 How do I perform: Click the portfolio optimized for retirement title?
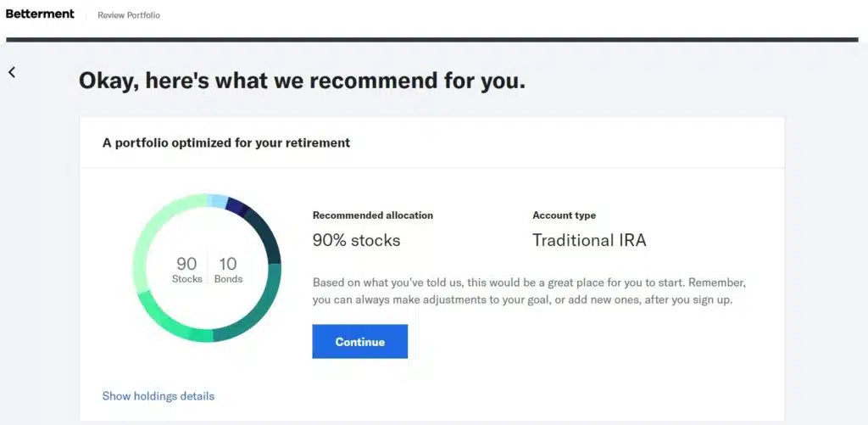[x=226, y=143]
